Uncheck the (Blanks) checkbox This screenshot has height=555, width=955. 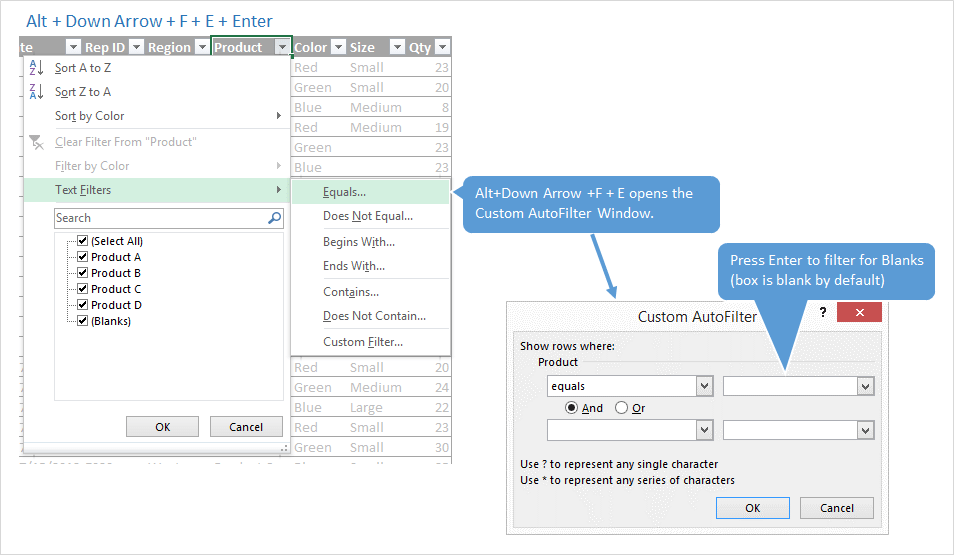click(x=83, y=321)
